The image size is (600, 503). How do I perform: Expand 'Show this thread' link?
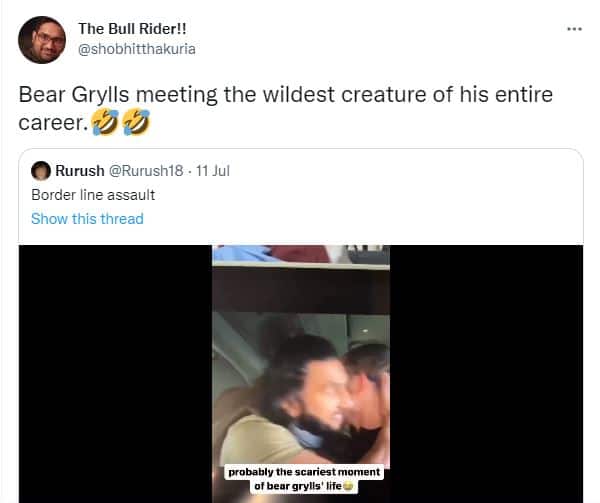pos(87,219)
